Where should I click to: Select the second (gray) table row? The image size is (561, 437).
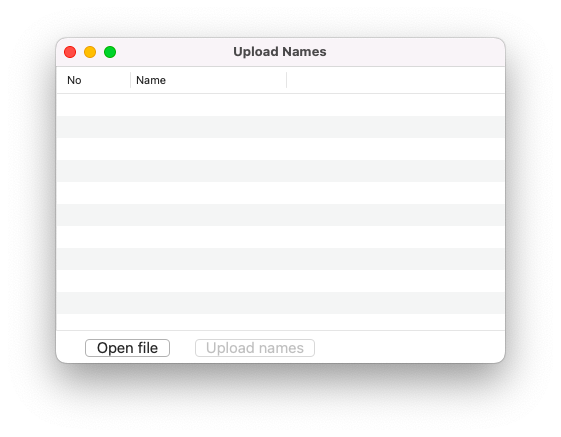click(280, 127)
